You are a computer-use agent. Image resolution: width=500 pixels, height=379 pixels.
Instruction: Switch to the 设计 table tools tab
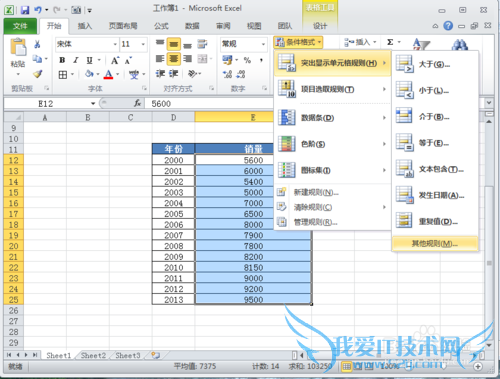[320, 26]
